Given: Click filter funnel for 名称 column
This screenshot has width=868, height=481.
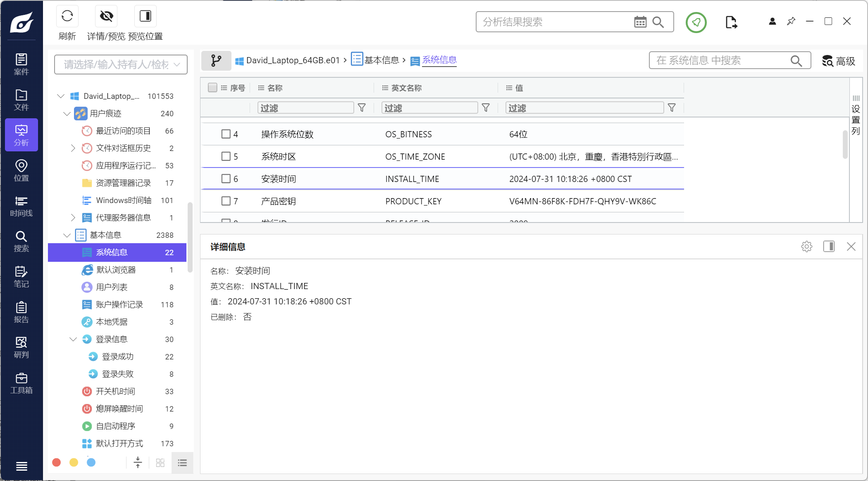Looking at the screenshot, I should pyautogui.click(x=362, y=108).
